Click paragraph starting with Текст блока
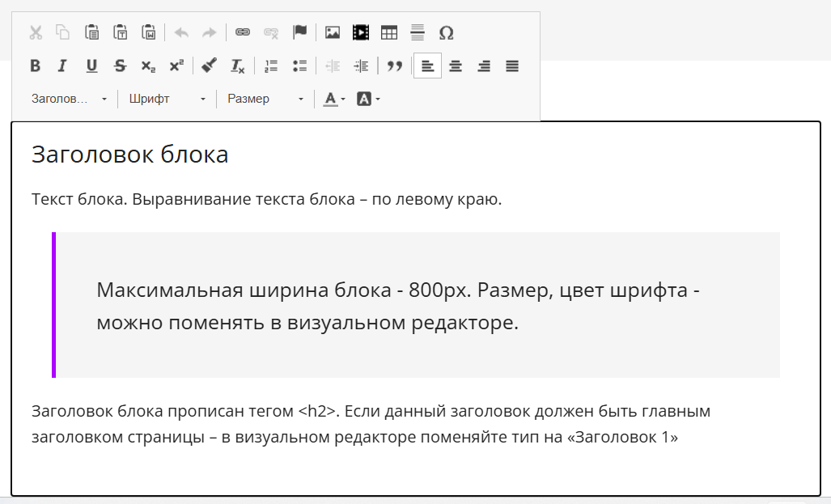Viewport: 831px width, 504px height. click(266, 199)
